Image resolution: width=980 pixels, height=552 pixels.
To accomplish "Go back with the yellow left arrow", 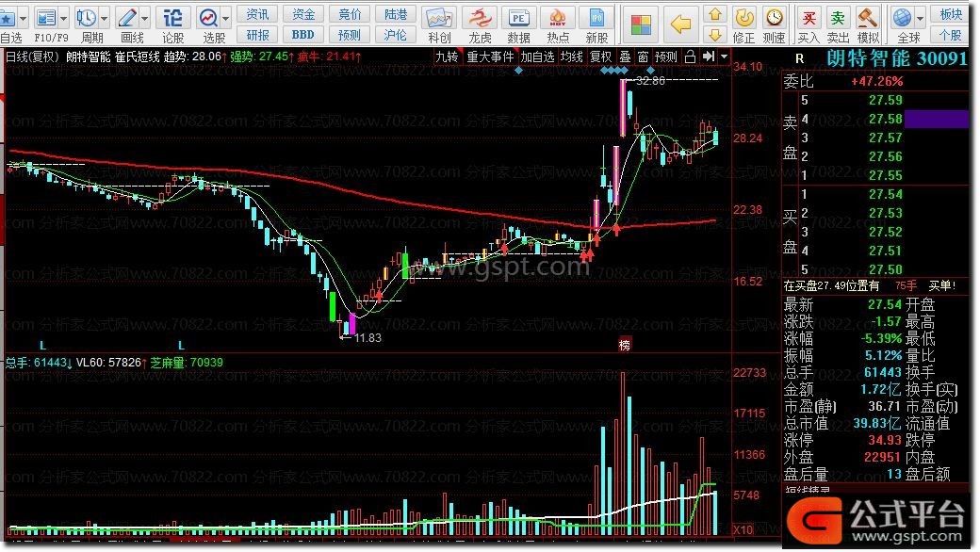I will pos(680,25).
